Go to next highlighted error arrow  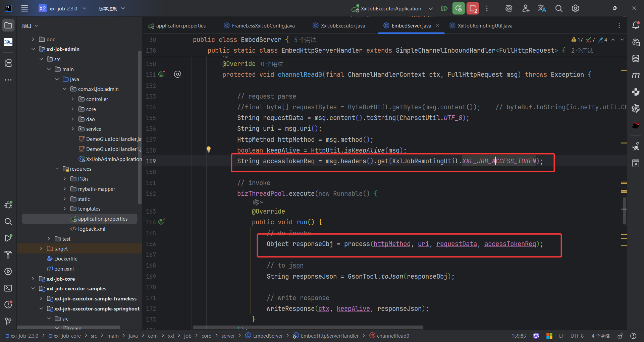coord(622,40)
